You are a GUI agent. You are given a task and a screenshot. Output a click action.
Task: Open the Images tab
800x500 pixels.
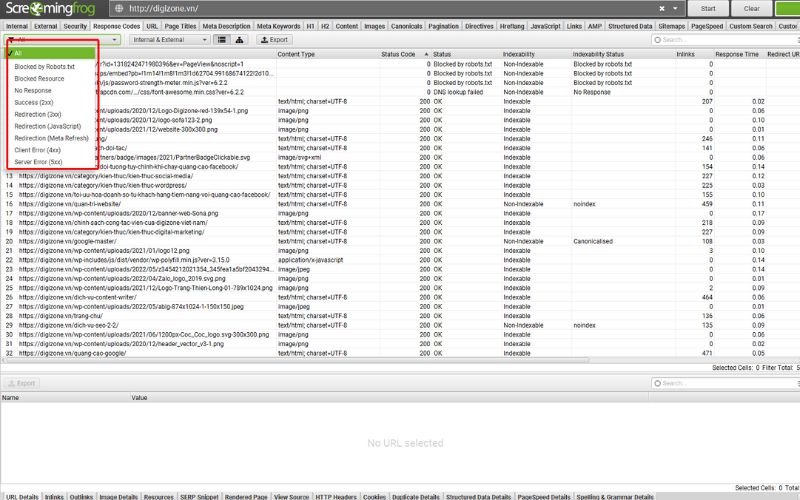[374, 26]
